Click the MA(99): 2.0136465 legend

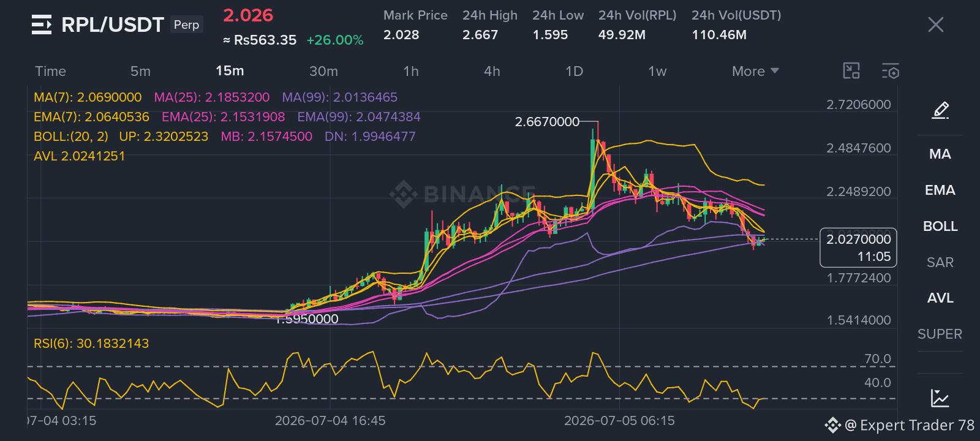[x=340, y=97]
